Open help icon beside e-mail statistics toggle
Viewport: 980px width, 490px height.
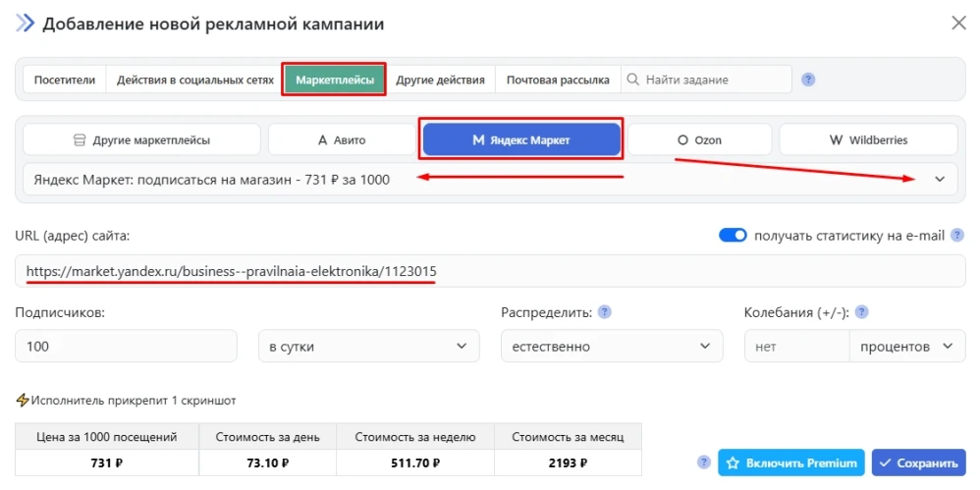click(x=956, y=236)
